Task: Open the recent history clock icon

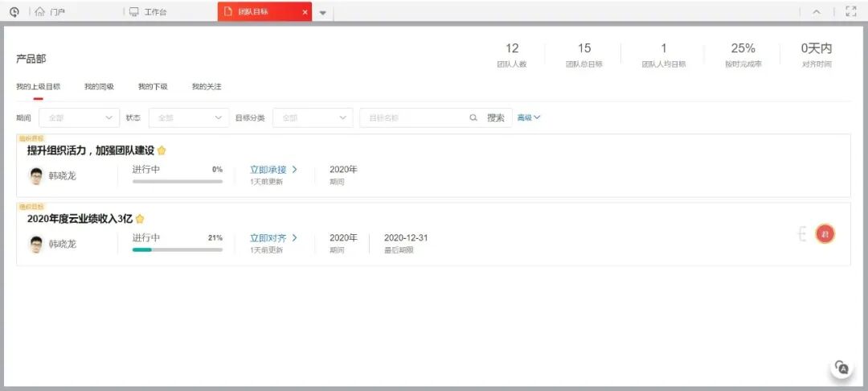Action: point(14,11)
